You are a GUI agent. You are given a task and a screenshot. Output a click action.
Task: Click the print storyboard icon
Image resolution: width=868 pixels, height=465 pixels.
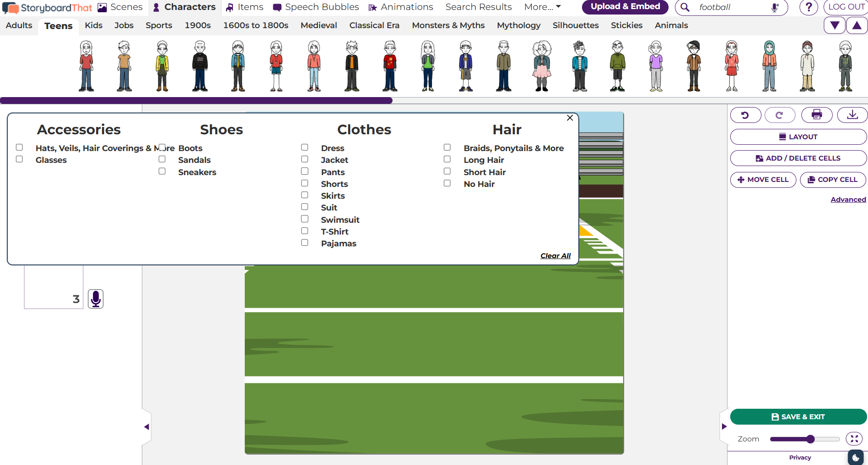[x=817, y=115]
